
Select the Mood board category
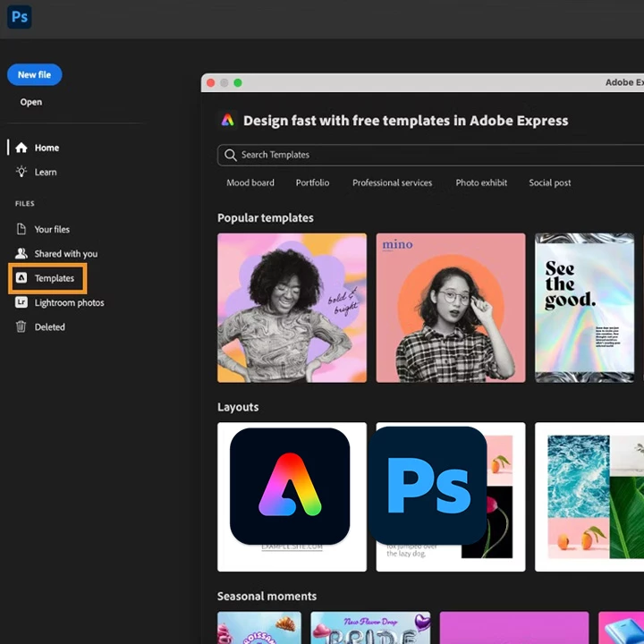250,182
